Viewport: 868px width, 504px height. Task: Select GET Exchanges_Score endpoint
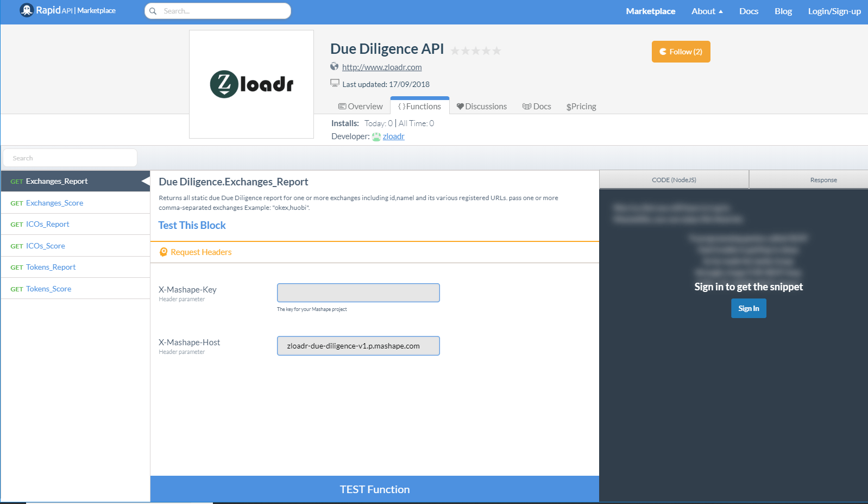click(76, 203)
